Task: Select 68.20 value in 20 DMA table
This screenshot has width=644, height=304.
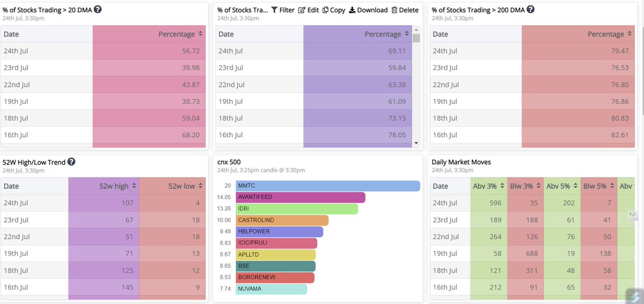Action: 191,135
